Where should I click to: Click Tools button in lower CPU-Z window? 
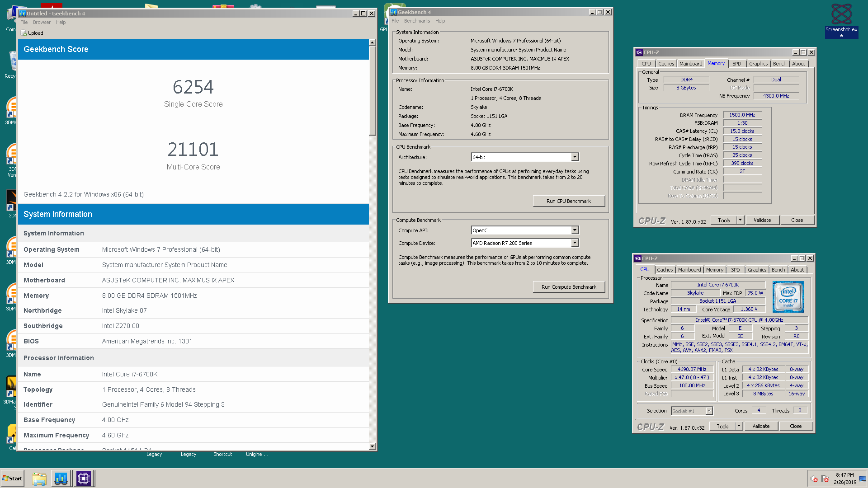722,426
